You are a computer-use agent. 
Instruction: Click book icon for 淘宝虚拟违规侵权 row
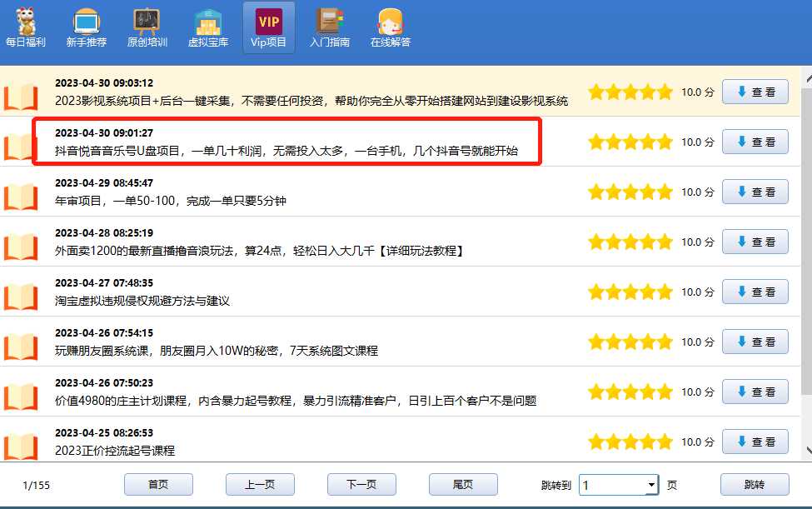[21, 297]
